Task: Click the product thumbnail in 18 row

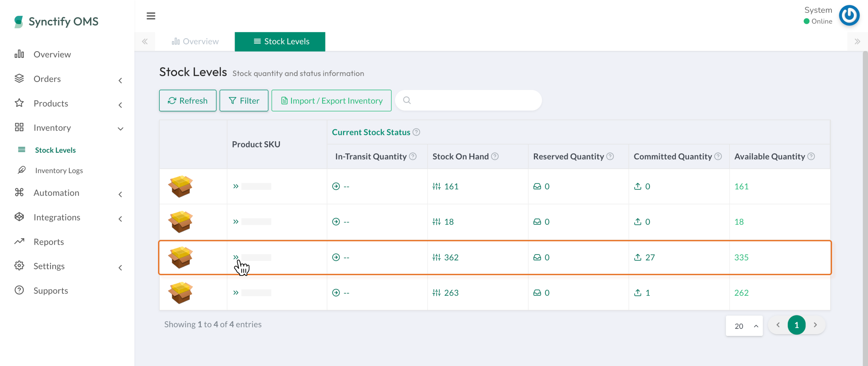Action: (x=180, y=222)
